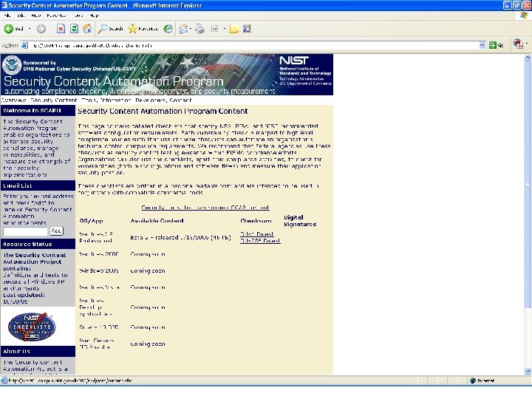
Task: Click 'Security Content Automation Program Content' heading
Action: [163, 111]
